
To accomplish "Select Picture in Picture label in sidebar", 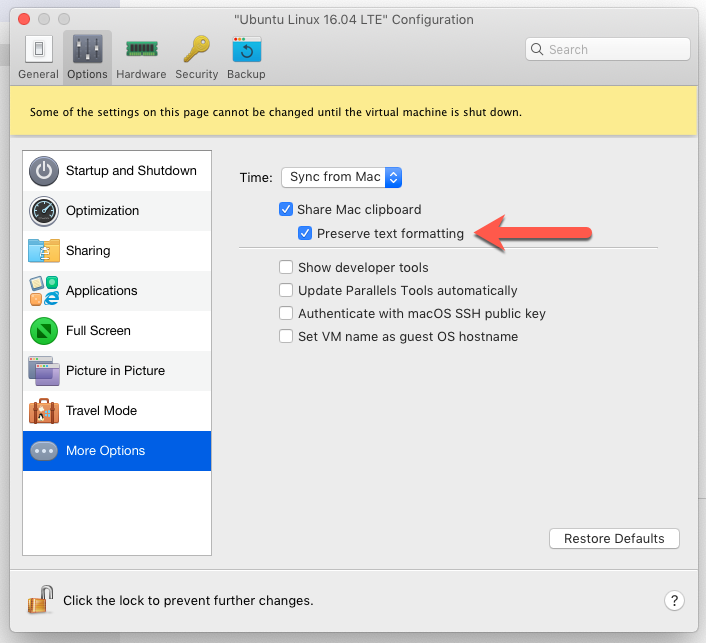I will click(115, 371).
